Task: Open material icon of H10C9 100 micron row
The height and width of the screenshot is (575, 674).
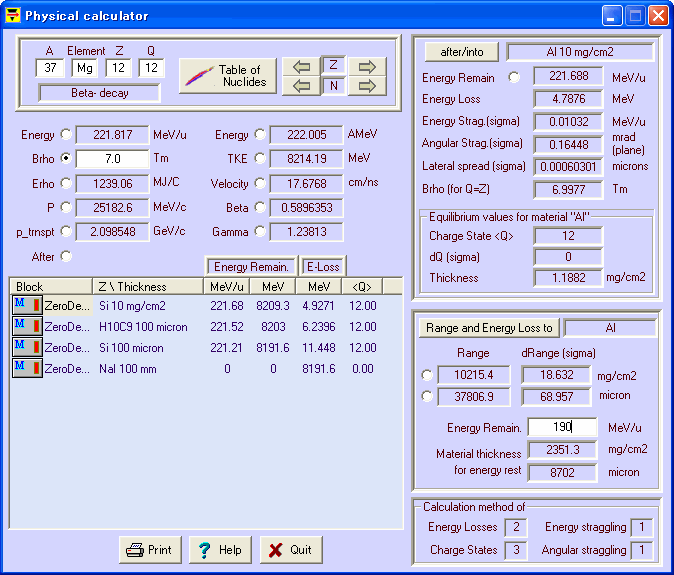Action: click(x=28, y=327)
